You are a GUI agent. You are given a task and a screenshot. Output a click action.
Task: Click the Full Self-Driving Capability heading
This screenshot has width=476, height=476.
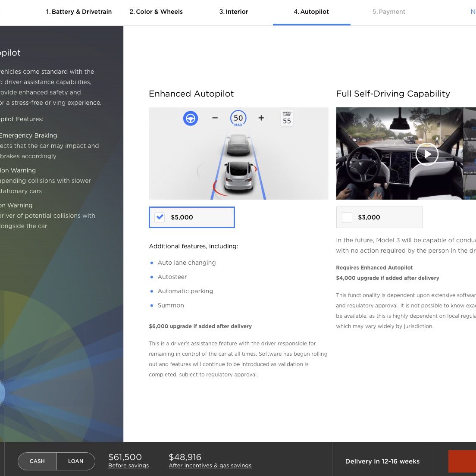[x=393, y=94]
